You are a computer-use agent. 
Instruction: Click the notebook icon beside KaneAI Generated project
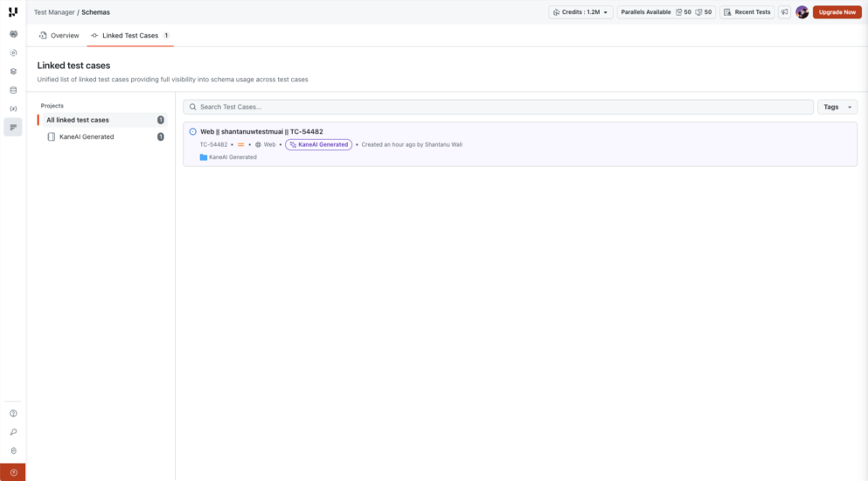coord(51,137)
